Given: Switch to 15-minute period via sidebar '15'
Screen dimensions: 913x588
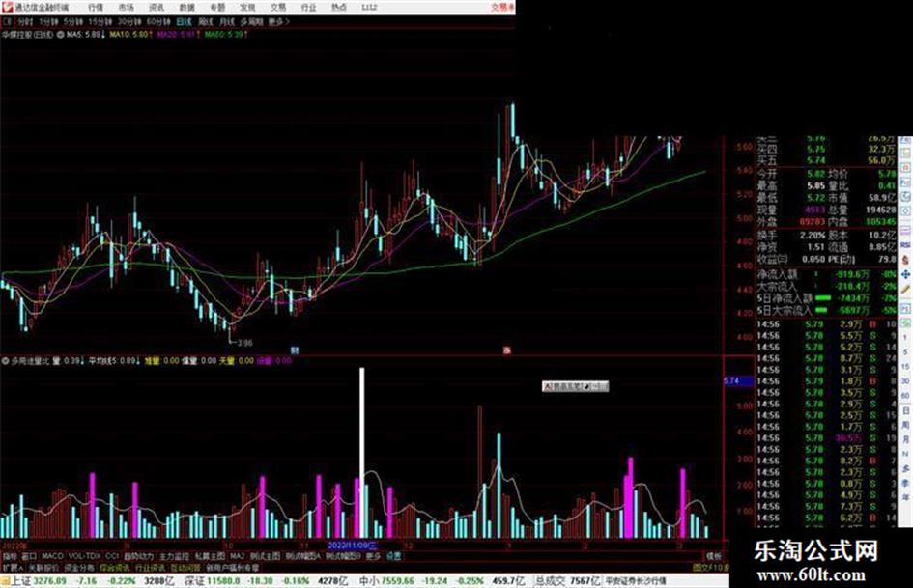Looking at the screenshot, I should [x=905, y=367].
